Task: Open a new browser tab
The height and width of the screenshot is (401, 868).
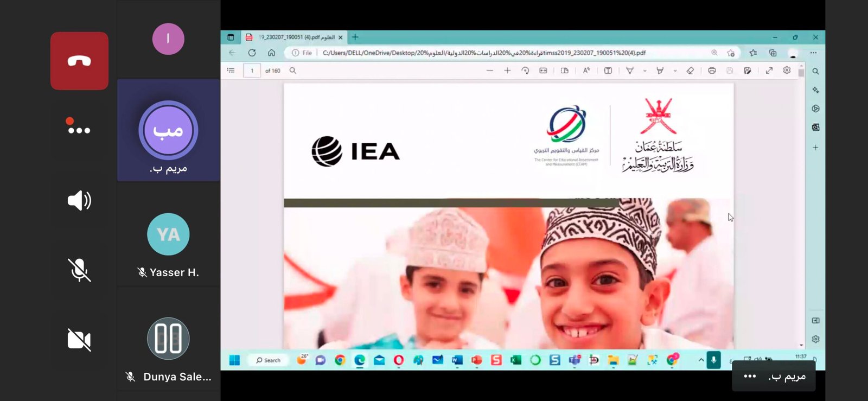Action: (x=355, y=37)
